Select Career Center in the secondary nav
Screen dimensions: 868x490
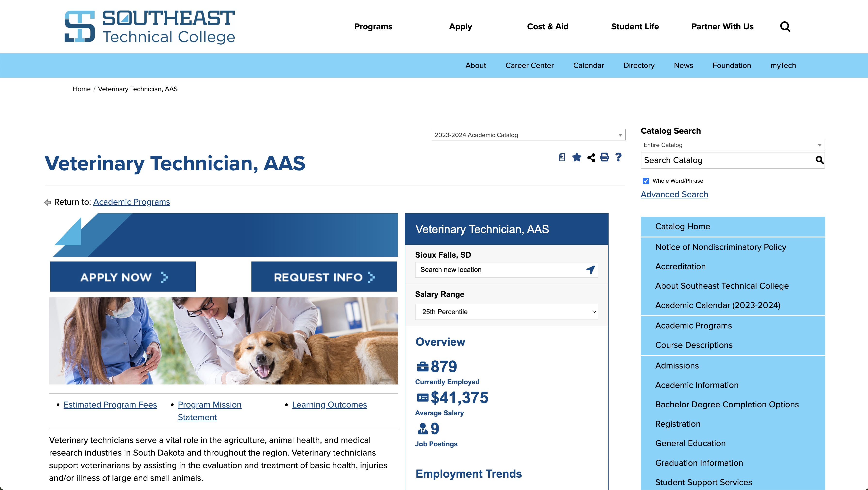(x=529, y=65)
